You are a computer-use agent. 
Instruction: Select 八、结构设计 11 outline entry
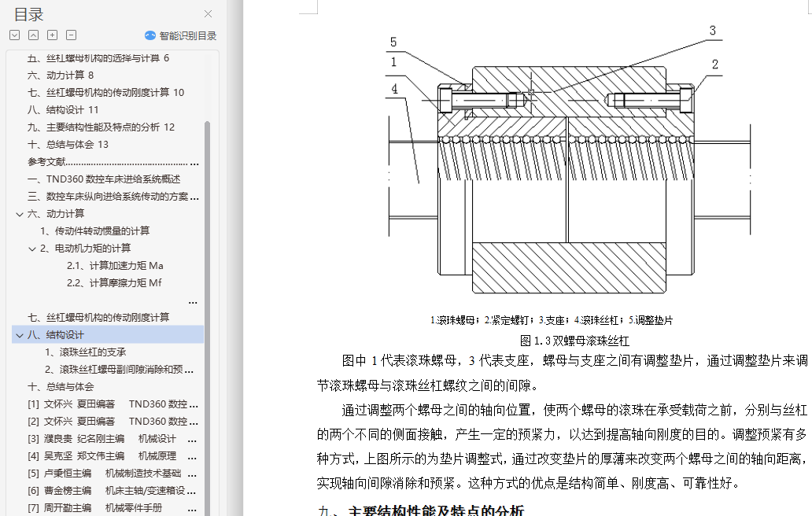point(63,109)
